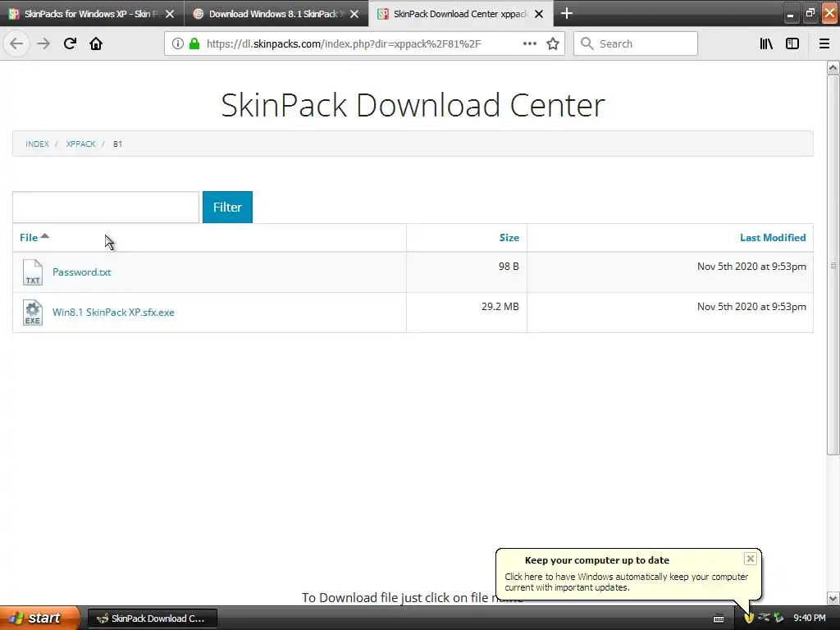The width and height of the screenshot is (840, 630).
Task: Go back with the browser back arrow
Action: tap(16, 44)
